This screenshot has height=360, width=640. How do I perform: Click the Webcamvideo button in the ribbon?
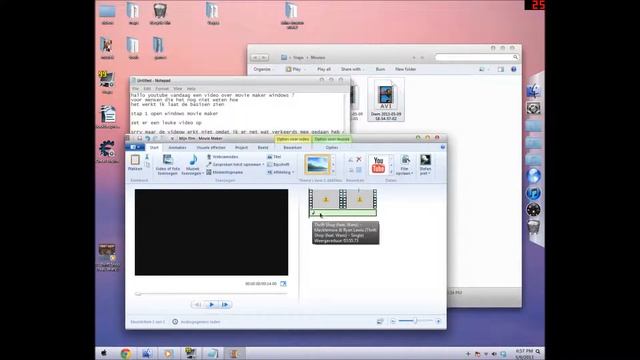[x=222, y=157]
